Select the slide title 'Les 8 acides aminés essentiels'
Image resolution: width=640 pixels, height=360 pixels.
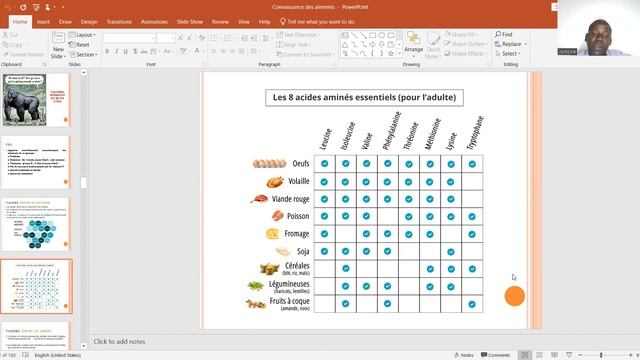tap(364, 98)
